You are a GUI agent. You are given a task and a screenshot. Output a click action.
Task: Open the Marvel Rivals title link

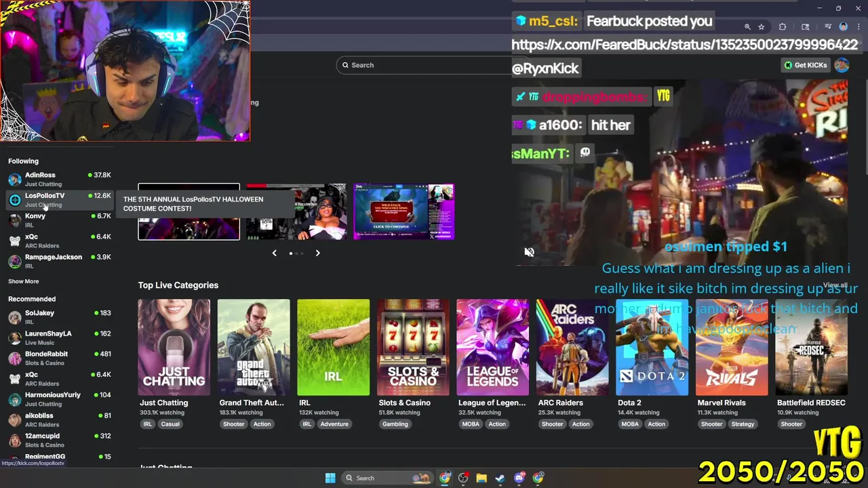pyautogui.click(x=722, y=403)
